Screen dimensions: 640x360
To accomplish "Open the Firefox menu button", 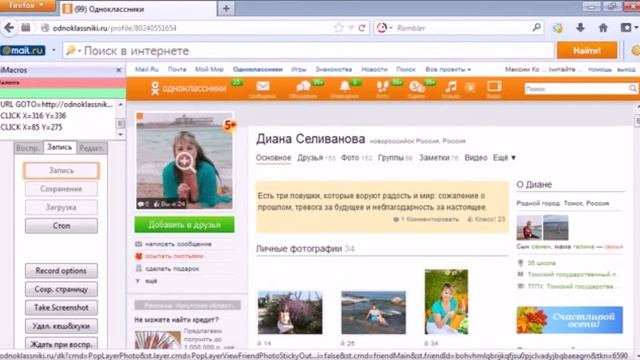I will [x=27, y=5].
